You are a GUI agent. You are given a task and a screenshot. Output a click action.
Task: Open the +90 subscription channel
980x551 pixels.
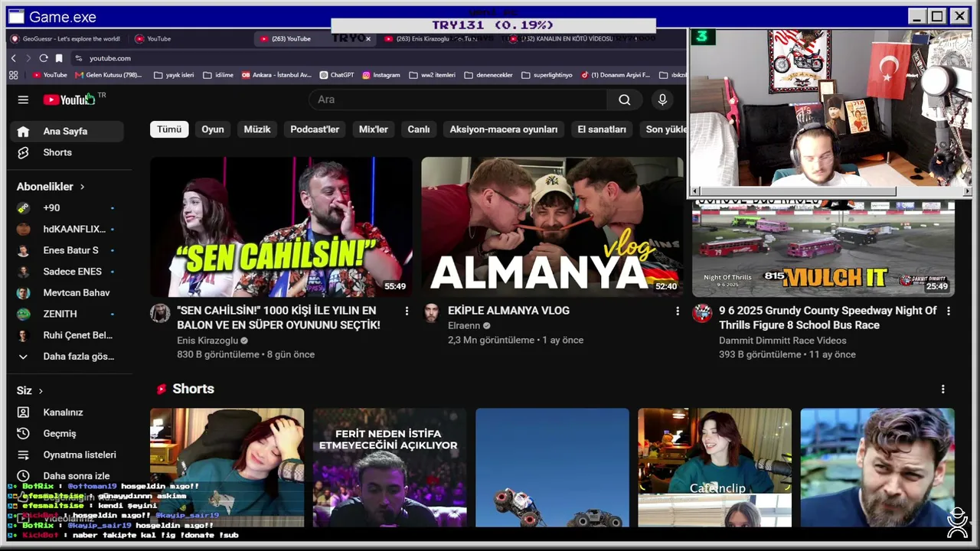67,208
